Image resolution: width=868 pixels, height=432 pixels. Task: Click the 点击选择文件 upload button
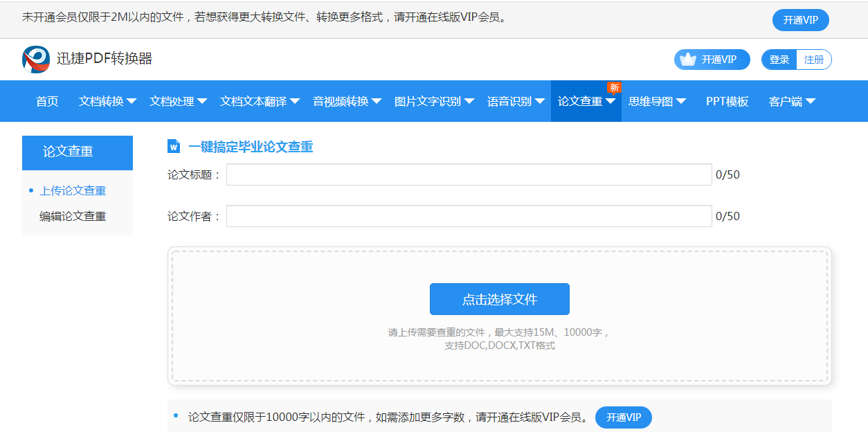click(500, 299)
